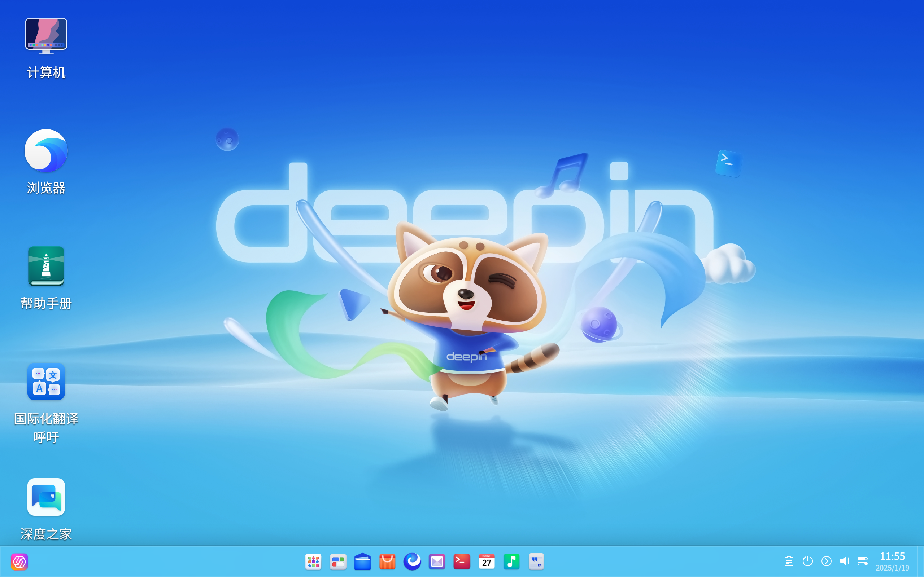Open the Clipboard manager in the tray

(x=789, y=561)
